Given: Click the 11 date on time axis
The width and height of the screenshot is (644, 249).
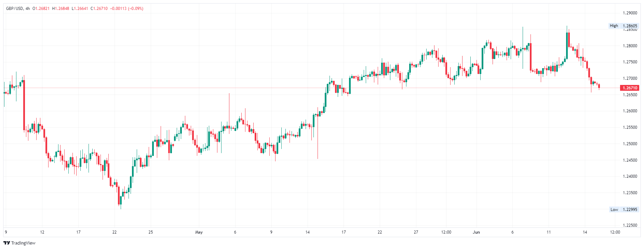Looking at the screenshot, I should [x=549, y=232].
